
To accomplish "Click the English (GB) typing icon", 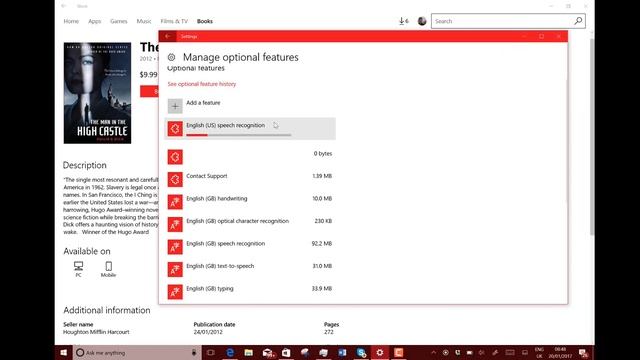I will (175, 291).
